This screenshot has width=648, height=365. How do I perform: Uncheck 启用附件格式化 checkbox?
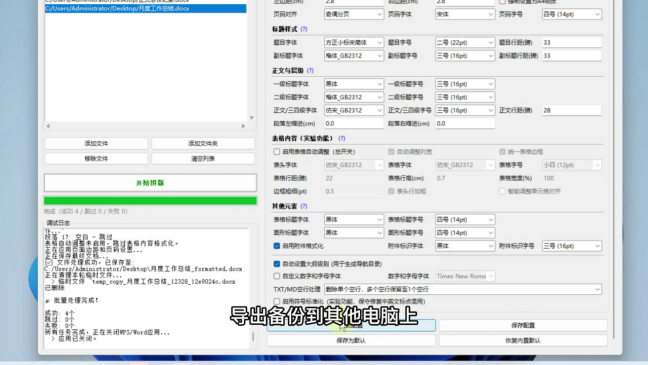[x=276, y=246]
